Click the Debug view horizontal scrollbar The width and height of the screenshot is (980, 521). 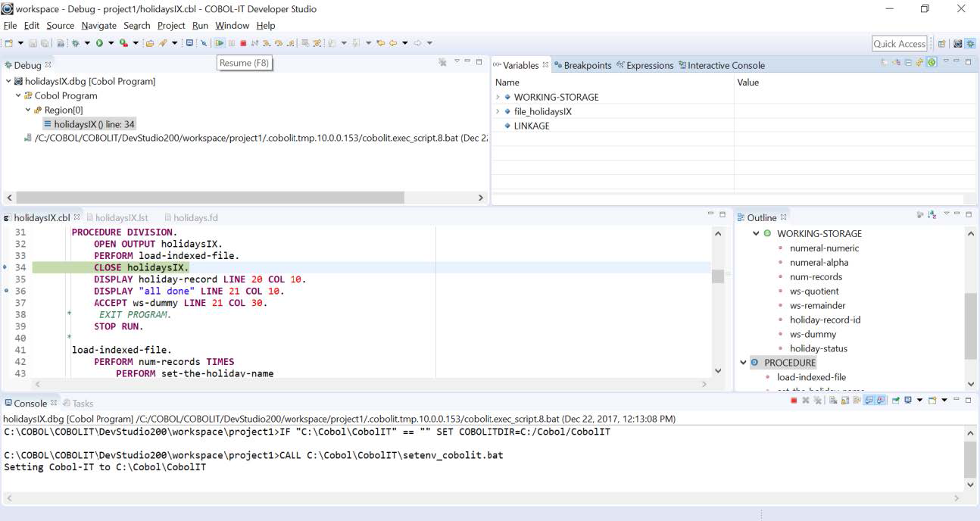point(210,197)
